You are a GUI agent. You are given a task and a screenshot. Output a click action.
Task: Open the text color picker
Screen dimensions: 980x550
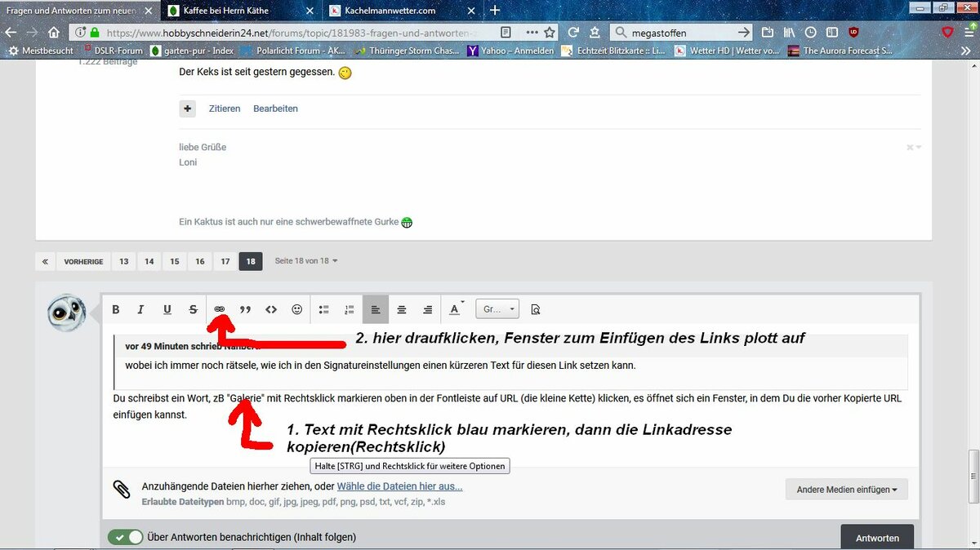[456, 309]
